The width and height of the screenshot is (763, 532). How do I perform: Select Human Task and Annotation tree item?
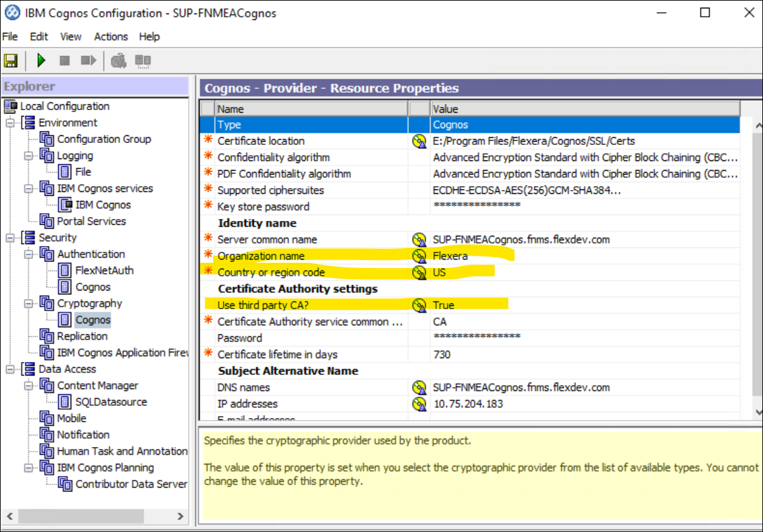[122, 451]
